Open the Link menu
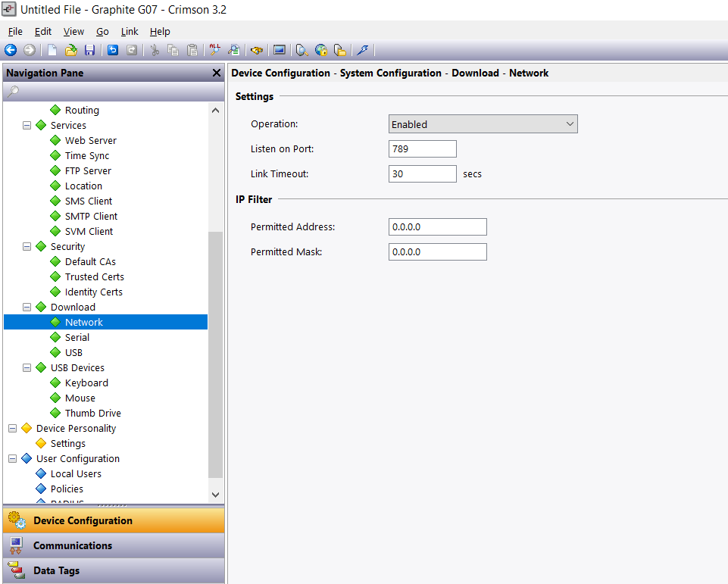The width and height of the screenshot is (728, 584). click(130, 32)
